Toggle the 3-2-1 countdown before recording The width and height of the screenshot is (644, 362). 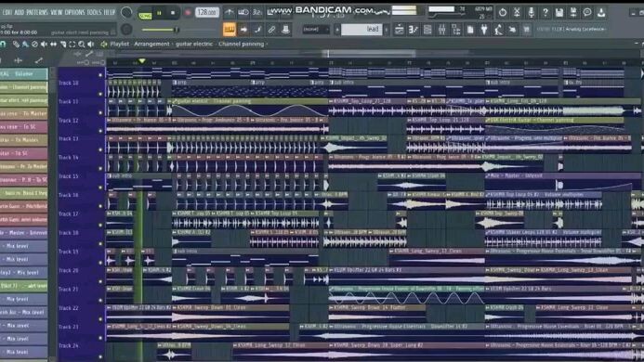coord(257,13)
